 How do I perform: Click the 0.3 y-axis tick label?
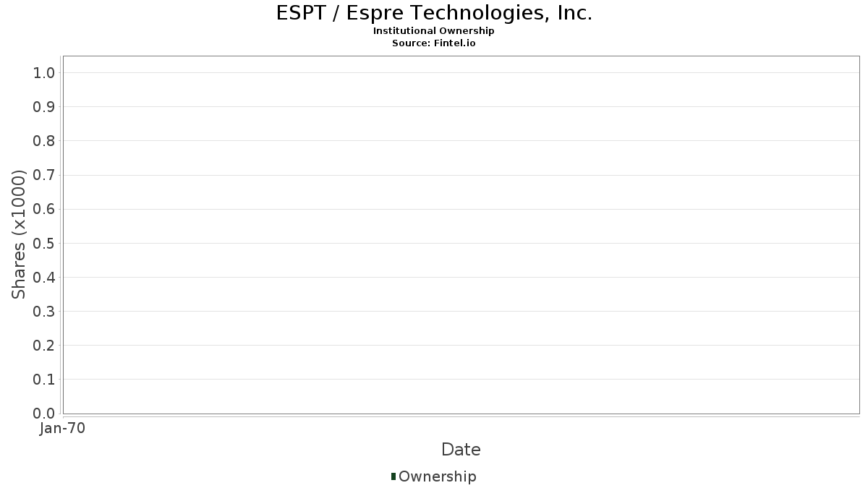(x=44, y=312)
